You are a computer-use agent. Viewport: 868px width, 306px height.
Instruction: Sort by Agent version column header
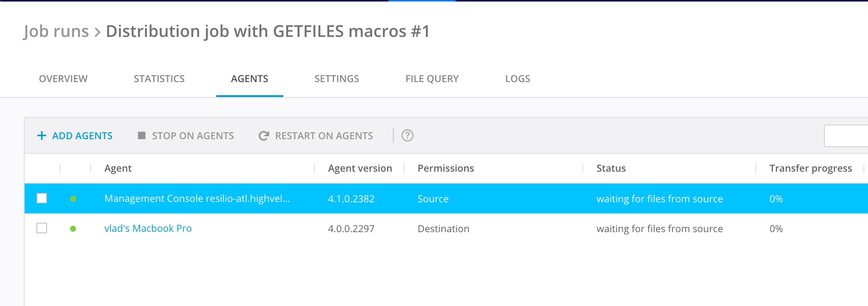(360, 168)
